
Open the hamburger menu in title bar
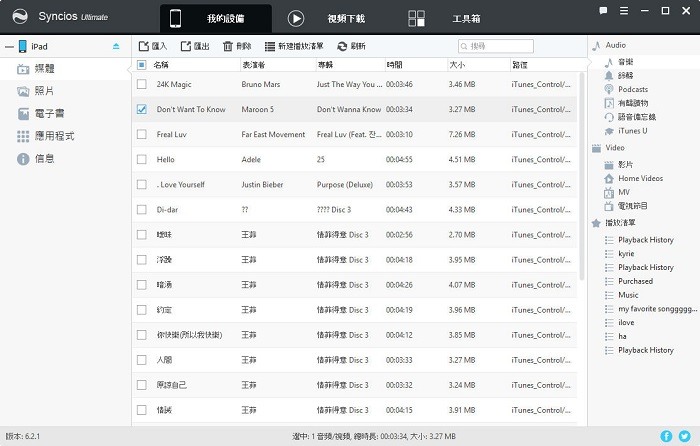624,11
